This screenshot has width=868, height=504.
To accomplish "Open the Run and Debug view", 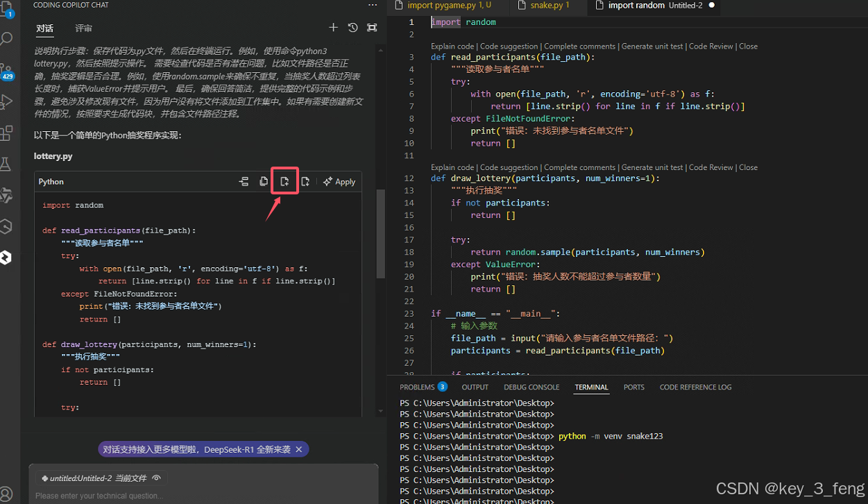I will [7, 101].
